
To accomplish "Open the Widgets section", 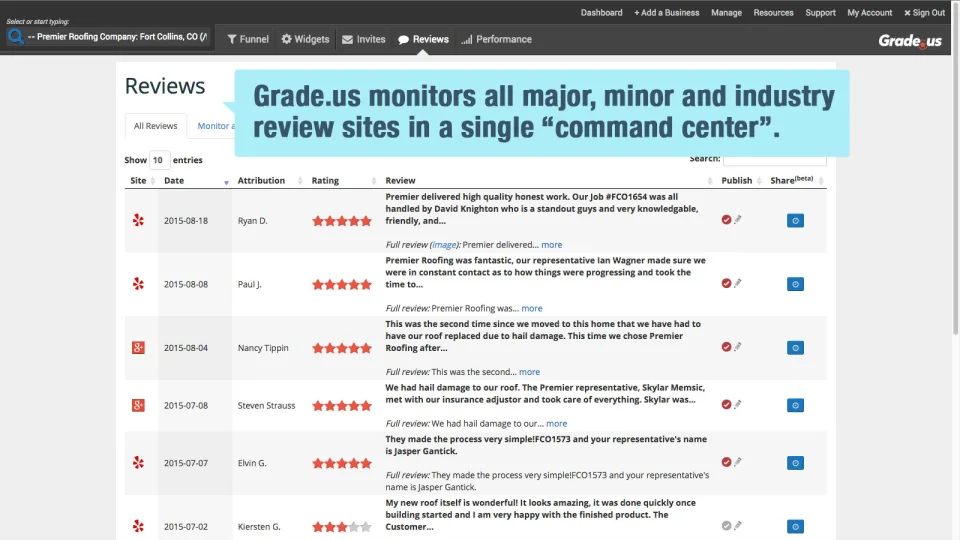I will coord(305,39).
